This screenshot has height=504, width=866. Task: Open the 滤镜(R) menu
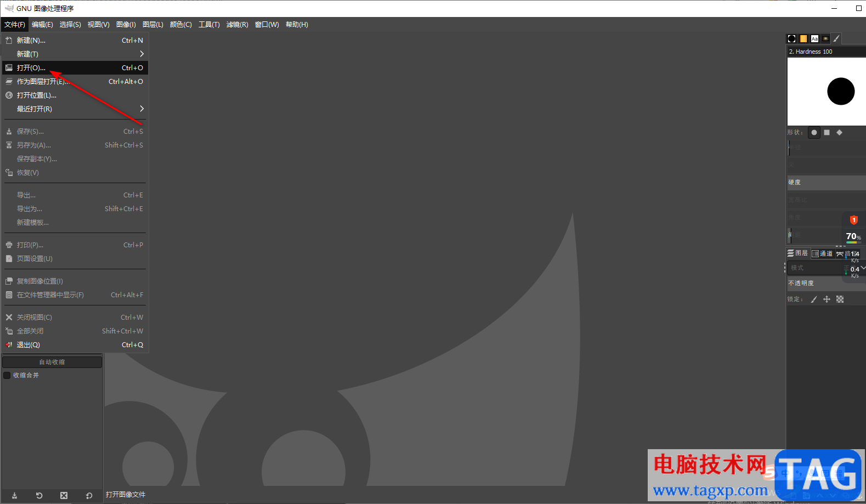237,25
